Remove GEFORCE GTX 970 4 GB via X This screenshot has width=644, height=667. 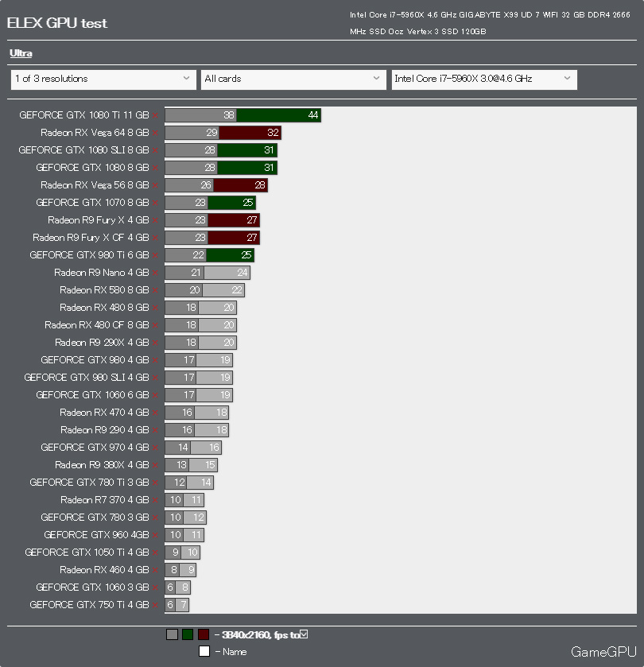click(155, 448)
